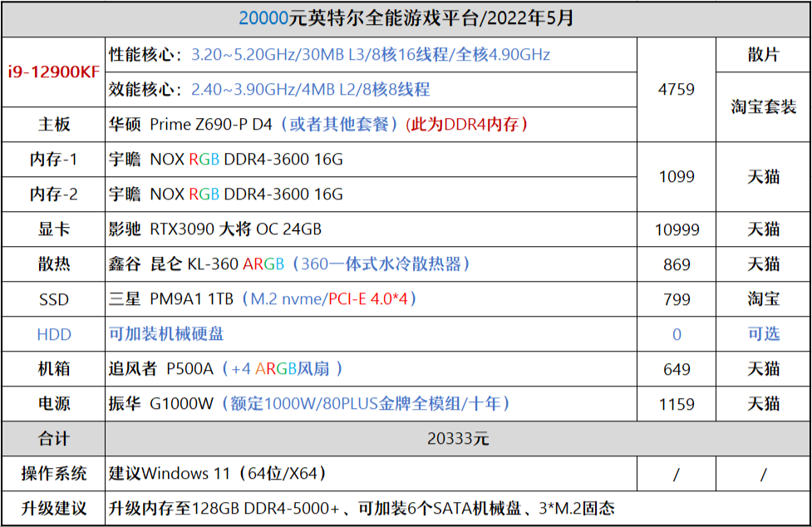812x527 pixels.
Task: Select the HDD price '0'
Action: click(x=677, y=334)
